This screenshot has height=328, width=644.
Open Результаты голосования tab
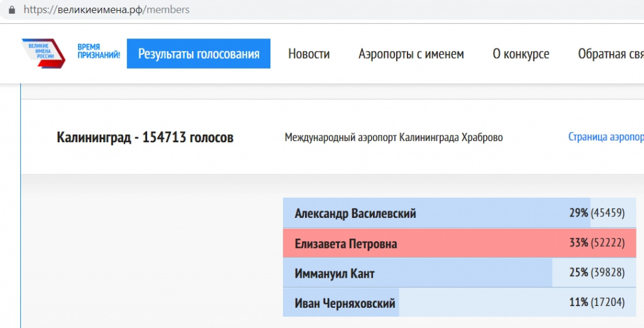pos(198,54)
